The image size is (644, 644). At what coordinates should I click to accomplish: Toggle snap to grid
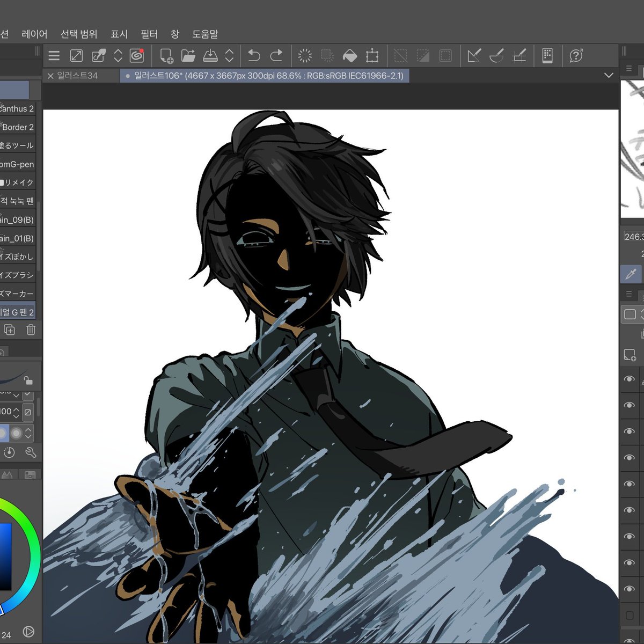519,56
